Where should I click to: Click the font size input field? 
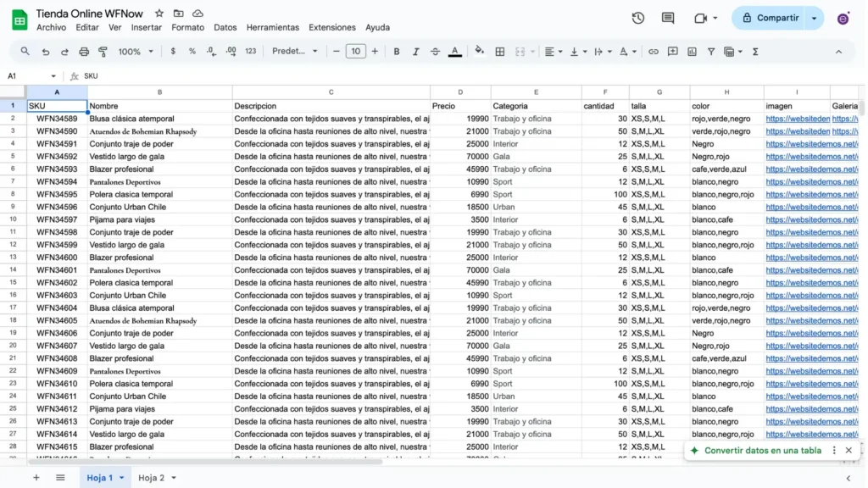(x=356, y=52)
